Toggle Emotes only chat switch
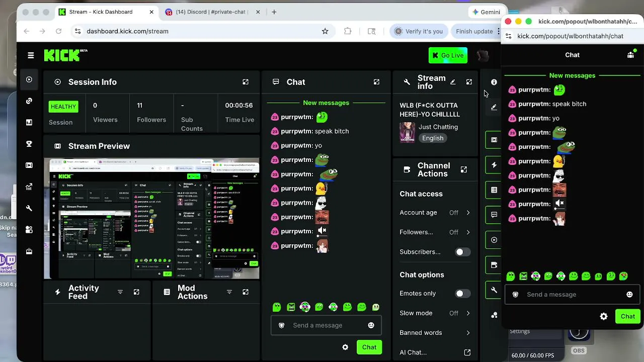Image resolution: width=644 pixels, height=362 pixels. (463, 294)
